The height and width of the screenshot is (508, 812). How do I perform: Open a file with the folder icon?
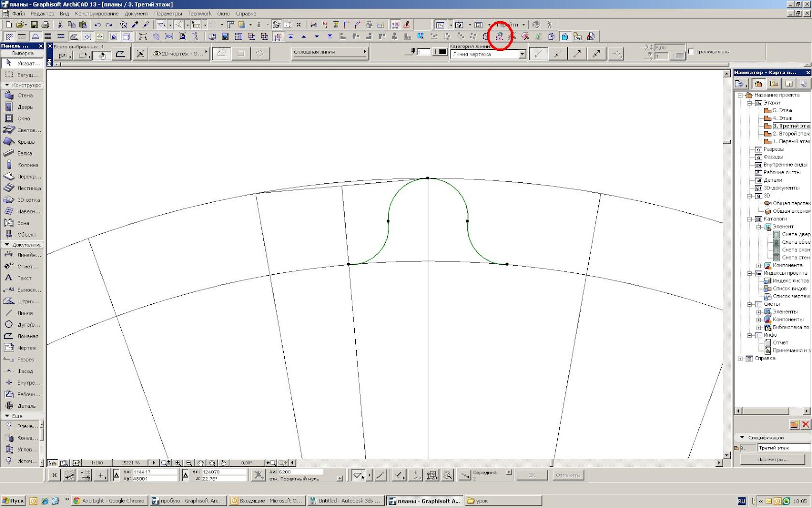tap(20, 24)
